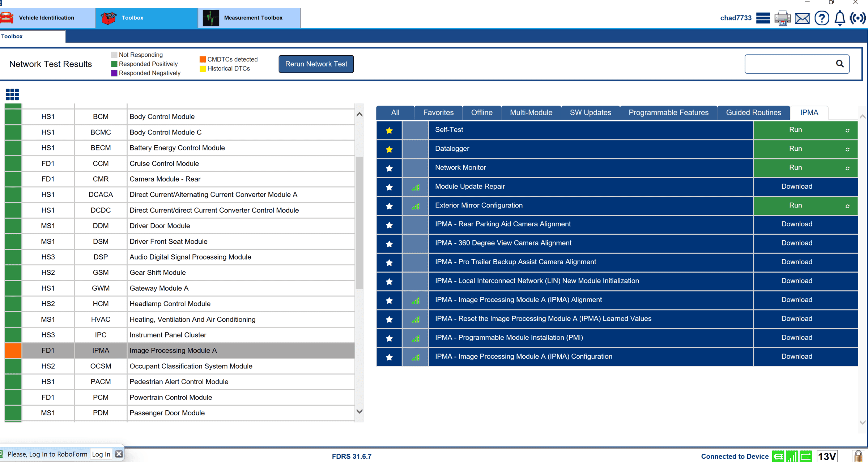Open the help question mark icon

(x=822, y=18)
